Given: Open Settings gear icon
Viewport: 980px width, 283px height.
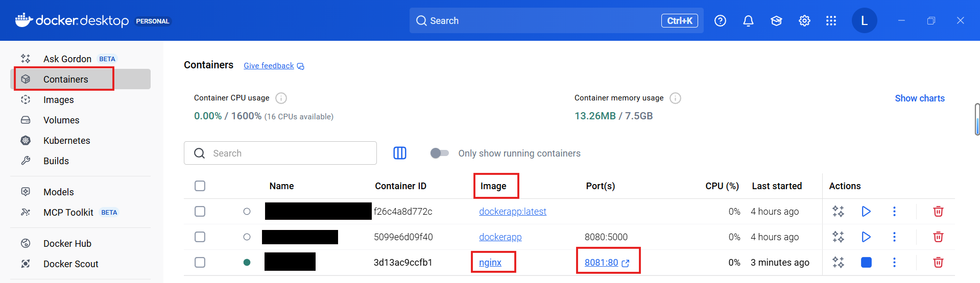Looking at the screenshot, I should click(804, 20).
